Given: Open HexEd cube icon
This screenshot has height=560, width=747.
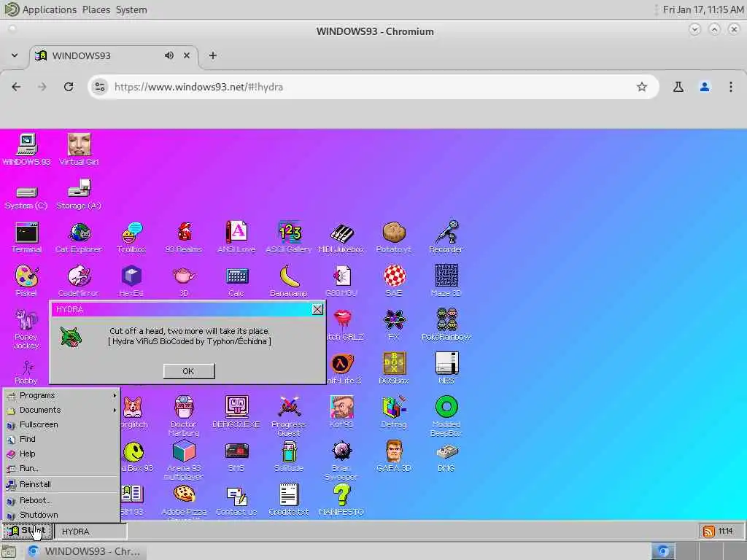Looking at the screenshot, I should point(131,281).
